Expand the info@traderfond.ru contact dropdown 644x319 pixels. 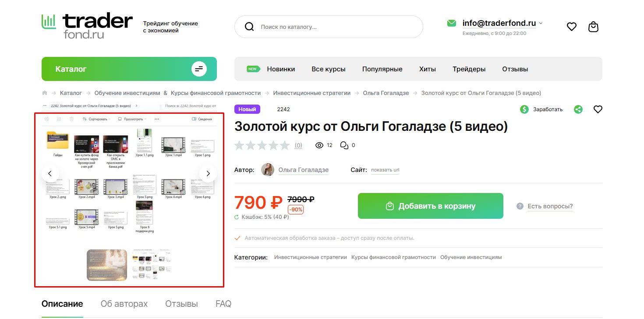click(541, 23)
